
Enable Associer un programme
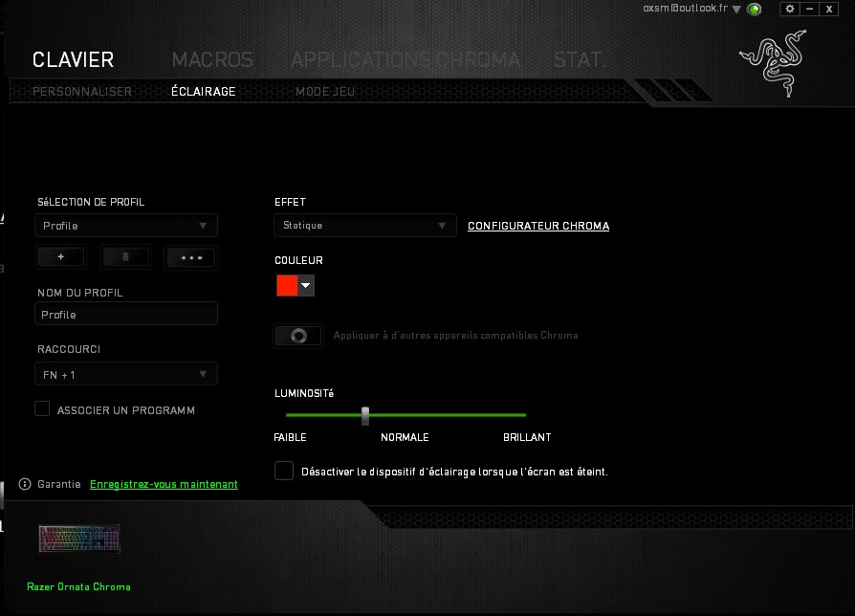click(42, 408)
